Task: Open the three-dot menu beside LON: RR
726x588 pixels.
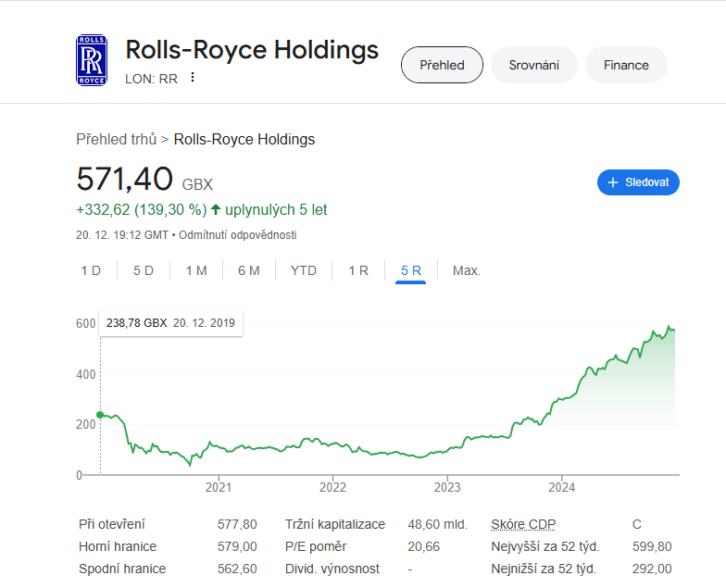Action: [193, 78]
